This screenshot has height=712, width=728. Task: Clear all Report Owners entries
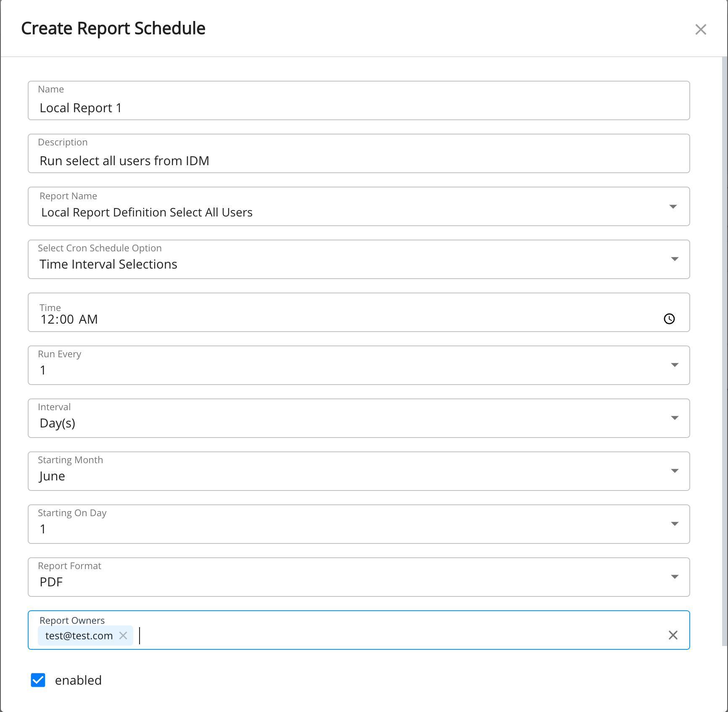click(x=673, y=635)
